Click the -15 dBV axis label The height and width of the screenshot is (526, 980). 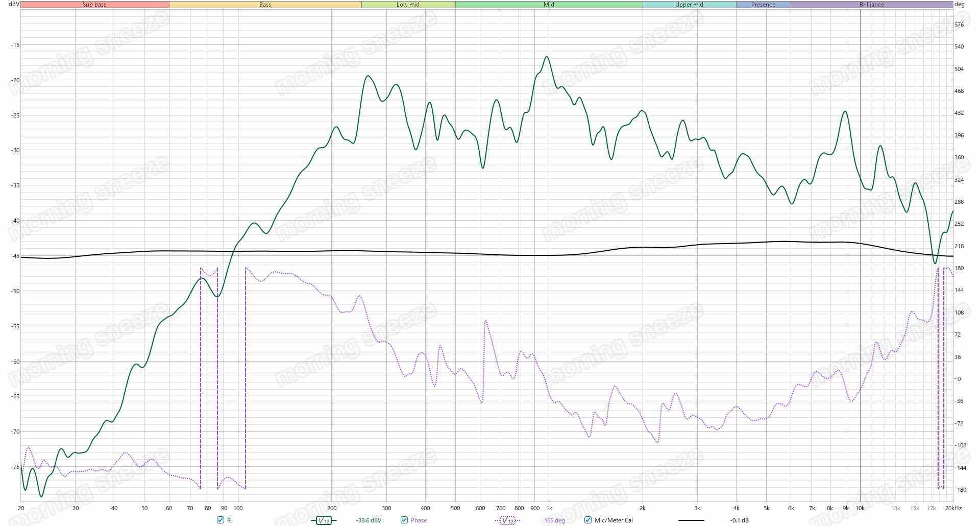coord(15,45)
